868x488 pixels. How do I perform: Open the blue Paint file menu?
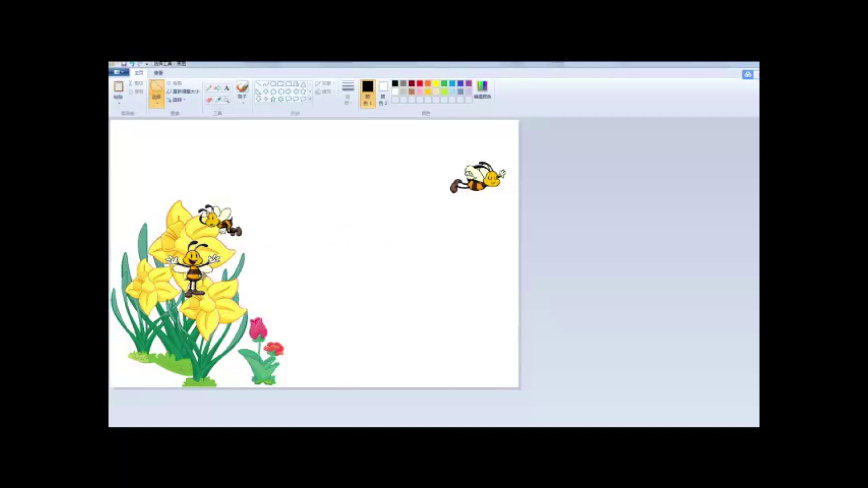pos(119,72)
